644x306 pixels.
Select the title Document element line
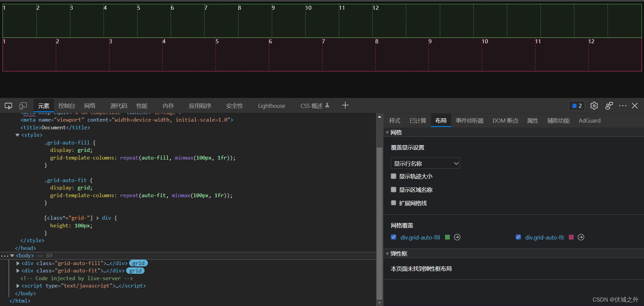click(x=55, y=128)
